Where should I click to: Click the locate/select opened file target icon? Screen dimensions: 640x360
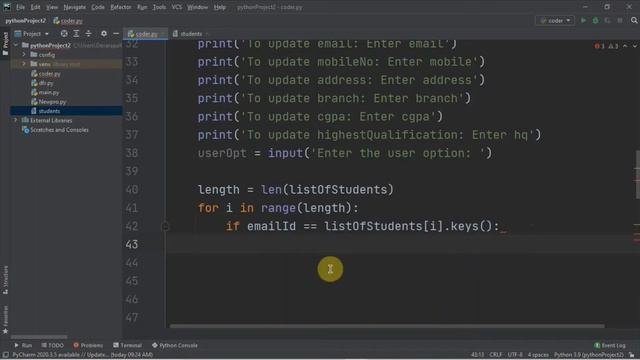click(x=64, y=33)
